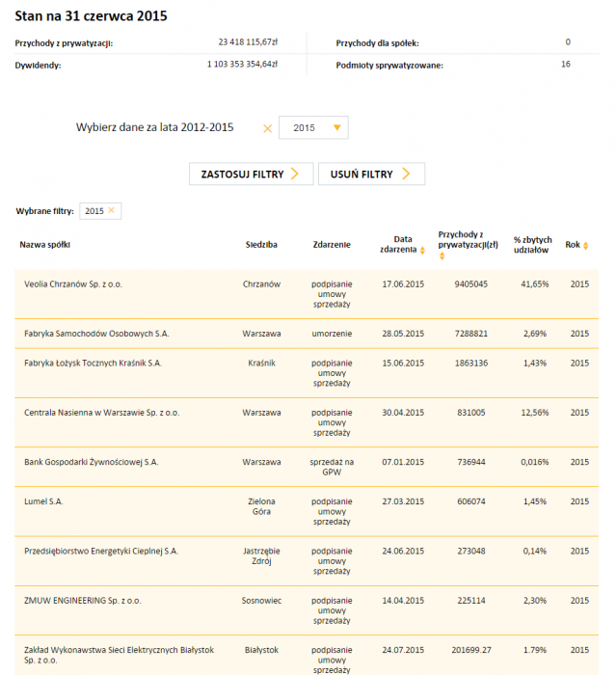Select the Nazwa spółki column header

click(44, 245)
